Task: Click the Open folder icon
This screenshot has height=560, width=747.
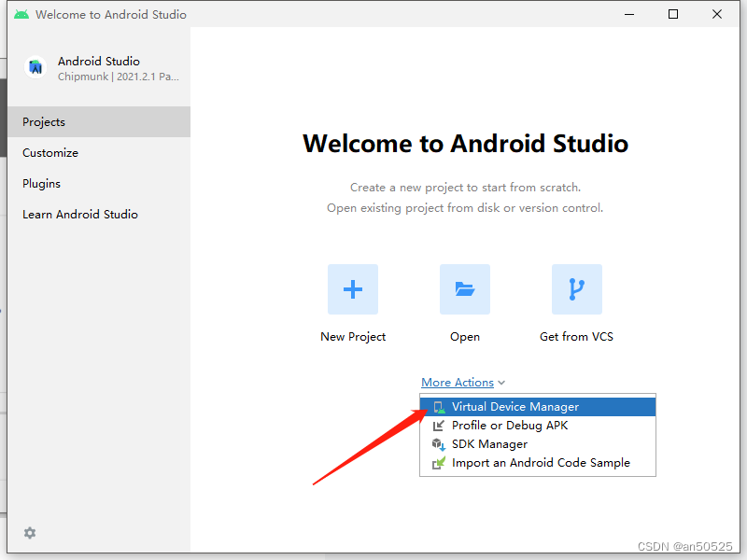Action: click(464, 289)
